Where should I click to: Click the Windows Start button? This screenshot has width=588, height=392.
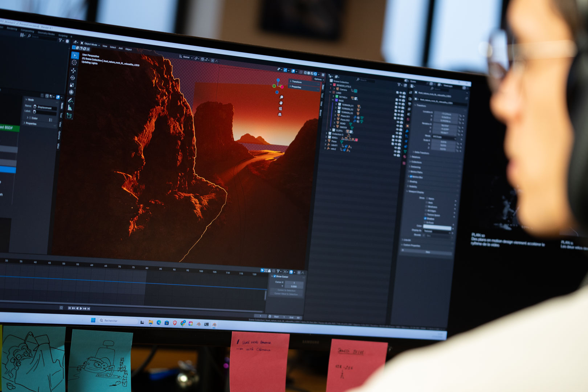[93, 320]
